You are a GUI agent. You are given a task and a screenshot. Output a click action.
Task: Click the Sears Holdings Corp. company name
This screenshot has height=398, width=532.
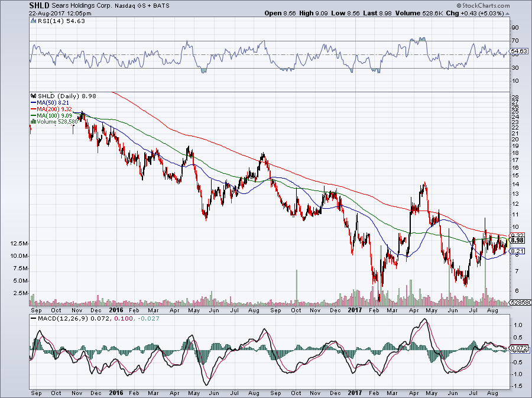tap(82, 6)
